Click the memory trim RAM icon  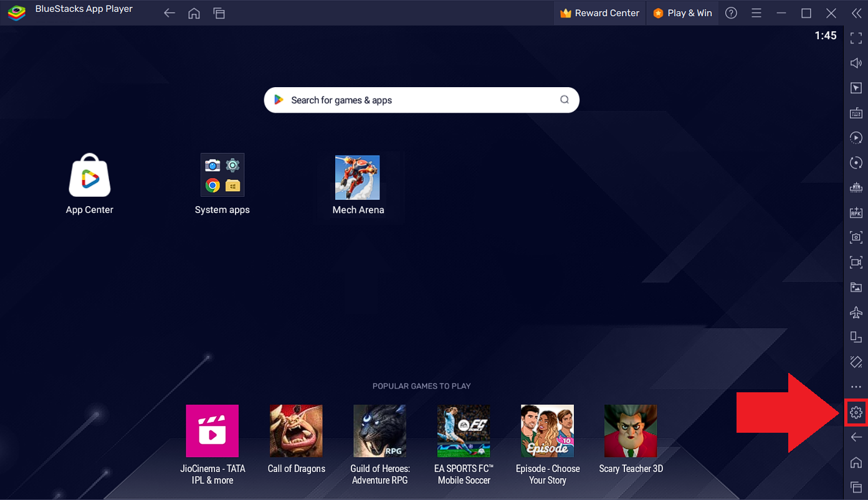pos(856,187)
